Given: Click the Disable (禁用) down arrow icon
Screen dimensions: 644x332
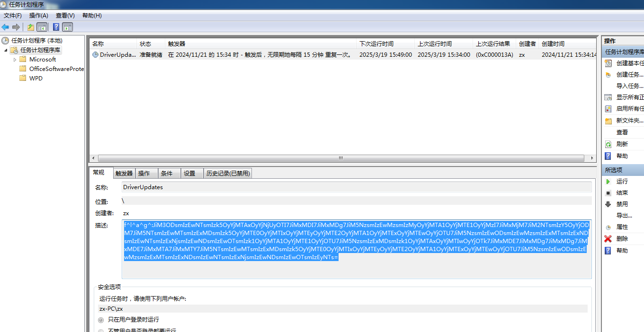Looking at the screenshot, I should 608,204.
